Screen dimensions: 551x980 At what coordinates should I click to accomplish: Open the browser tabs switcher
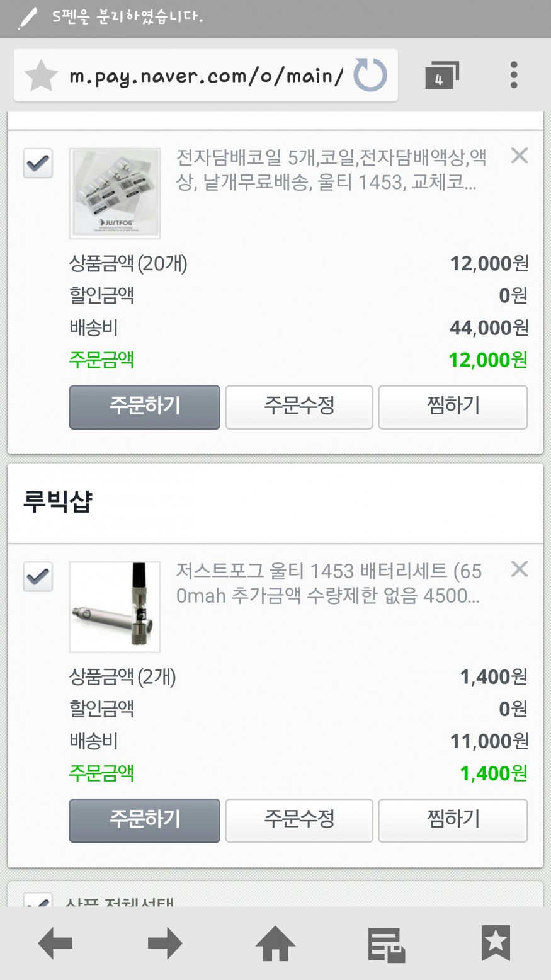tap(441, 76)
